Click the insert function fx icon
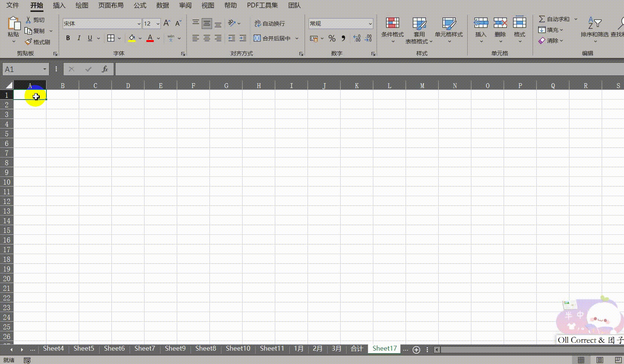Screen dimensions: 624x364 (105, 69)
